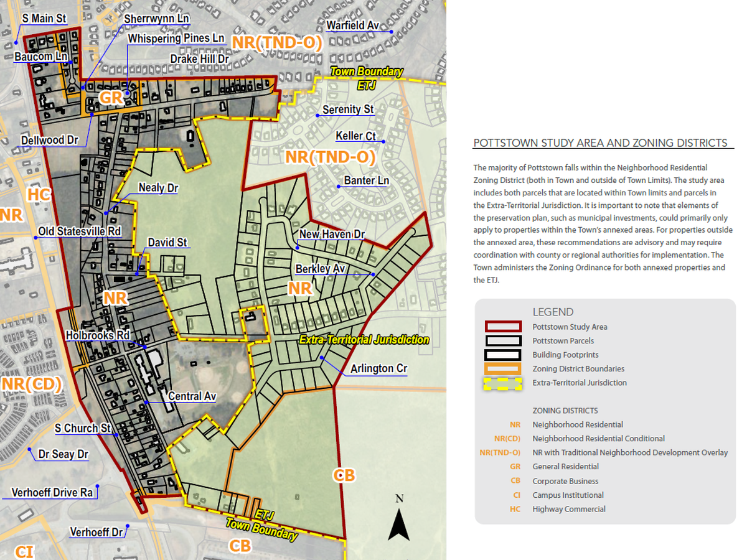The width and height of the screenshot is (747, 560).
Task: Click the NR(CD) zoning label on the map
Action: coord(31,383)
